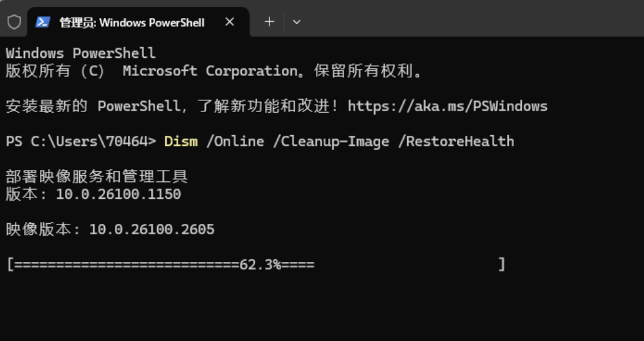The image size is (644, 341).
Task: Open the https://aka.ms/PSWindows link
Action: 448,106
